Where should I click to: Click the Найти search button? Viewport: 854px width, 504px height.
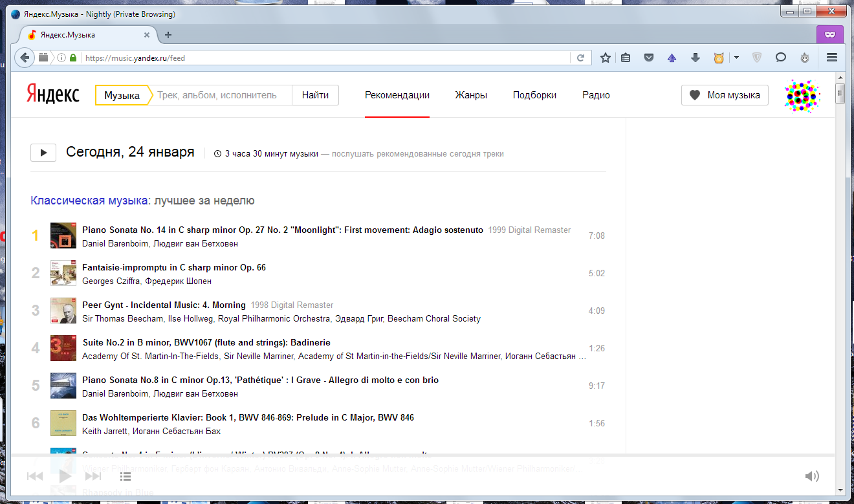(x=315, y=95)
